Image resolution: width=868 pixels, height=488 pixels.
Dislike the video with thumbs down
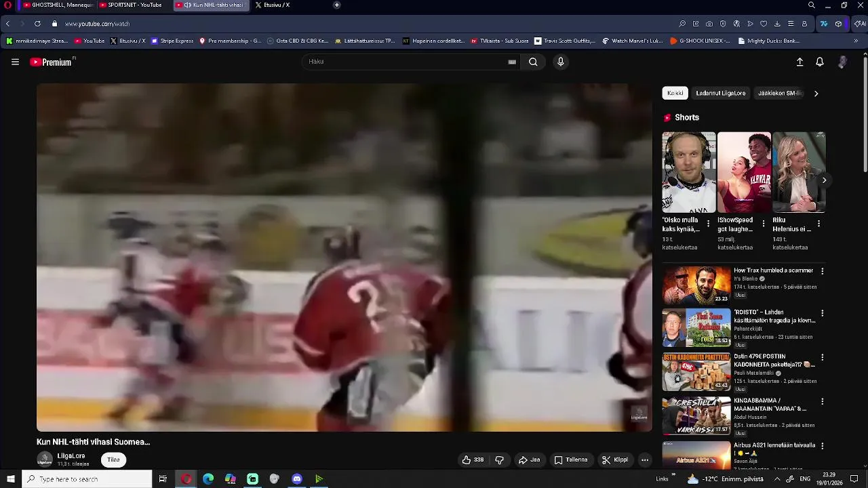[500, 460]
